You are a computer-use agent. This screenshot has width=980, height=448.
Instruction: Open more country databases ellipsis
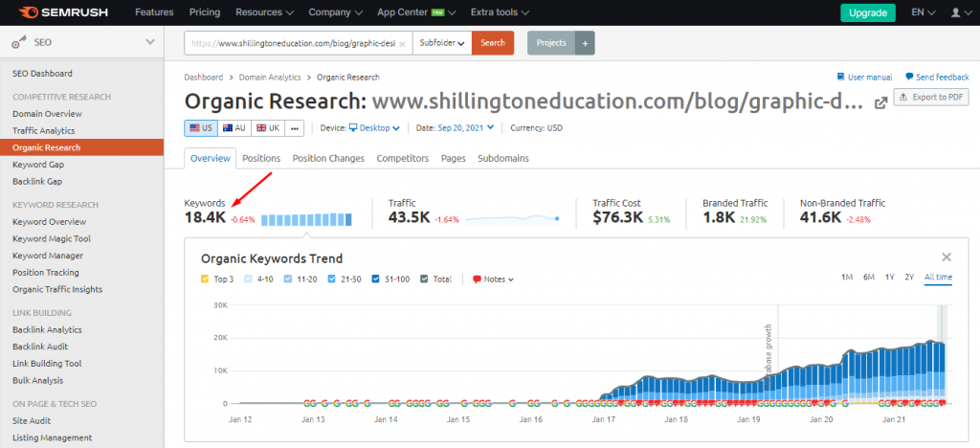coord(295,127)
